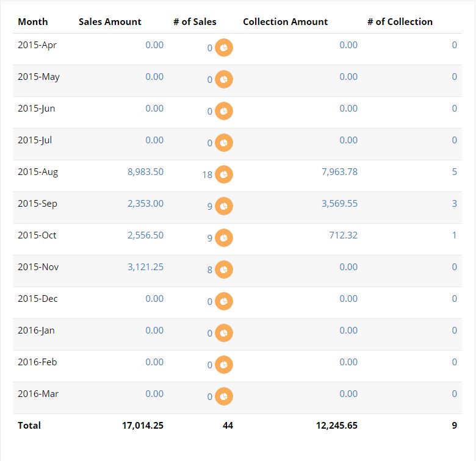This screenshot has height=461, width=476.
Task: Open the 712.32 collection amount link
Action: pyautogui.click(x=344, y=235)
